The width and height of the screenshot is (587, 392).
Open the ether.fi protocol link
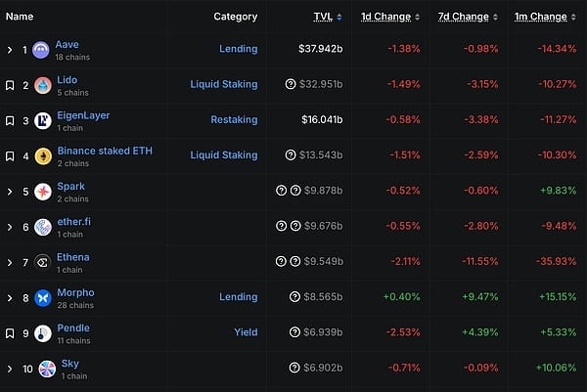(72, 222)
